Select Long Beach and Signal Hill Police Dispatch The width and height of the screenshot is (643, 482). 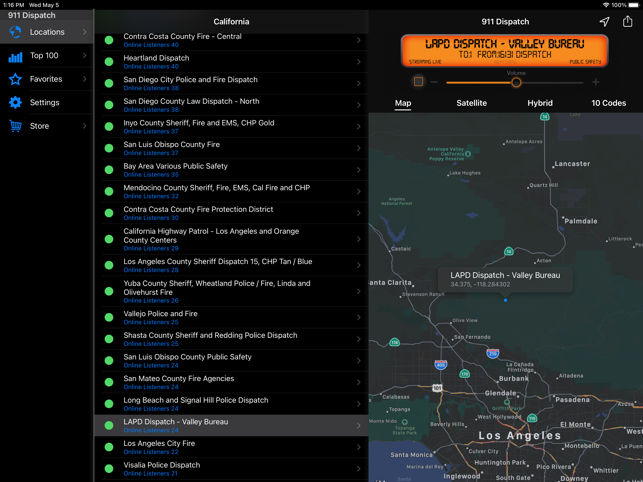click(x=231, y=404)
